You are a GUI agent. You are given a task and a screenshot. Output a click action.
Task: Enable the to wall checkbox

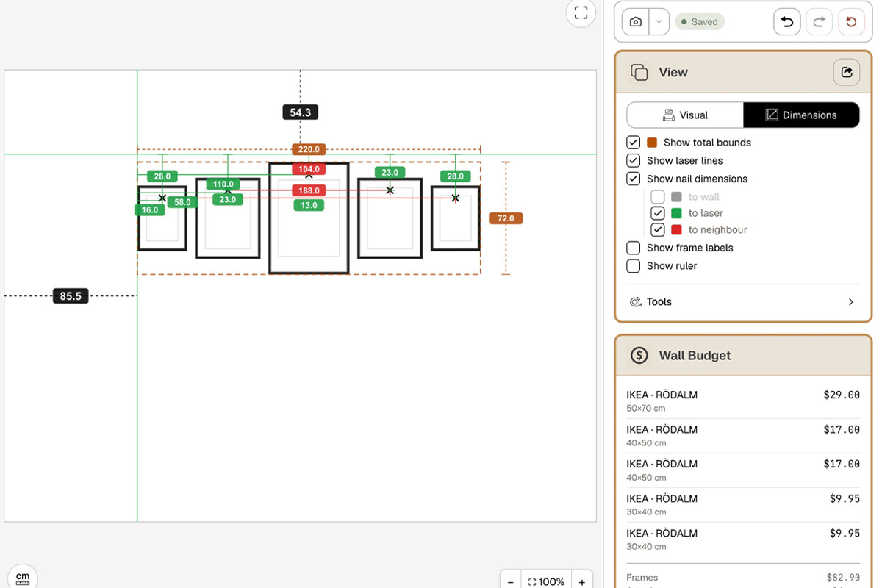pos(658,197)
